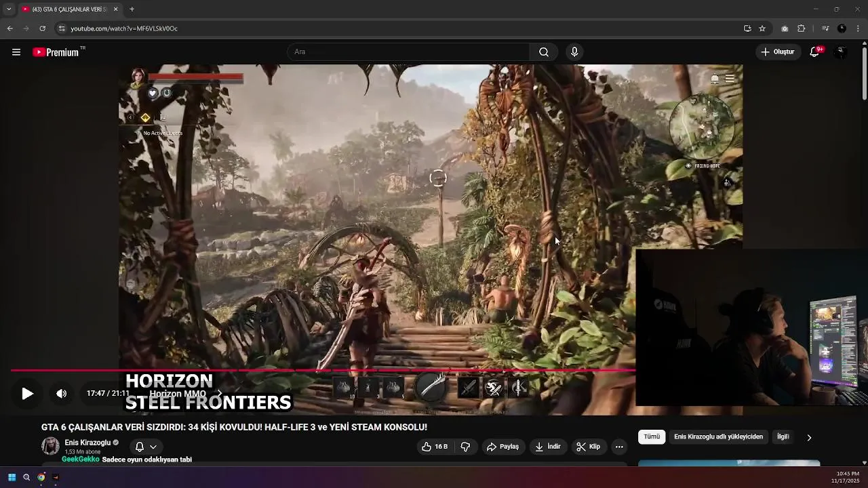Click the video title GTA 6 ÇALIŞANLAR text
Screen dimensions: 868x488
(234, 427)
